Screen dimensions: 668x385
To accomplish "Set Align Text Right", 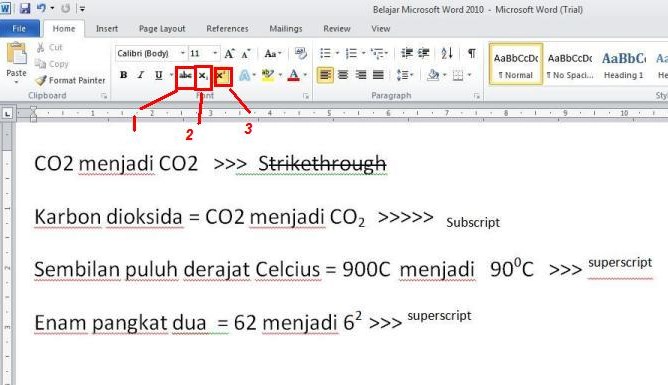I will click(x=360, y=75).
